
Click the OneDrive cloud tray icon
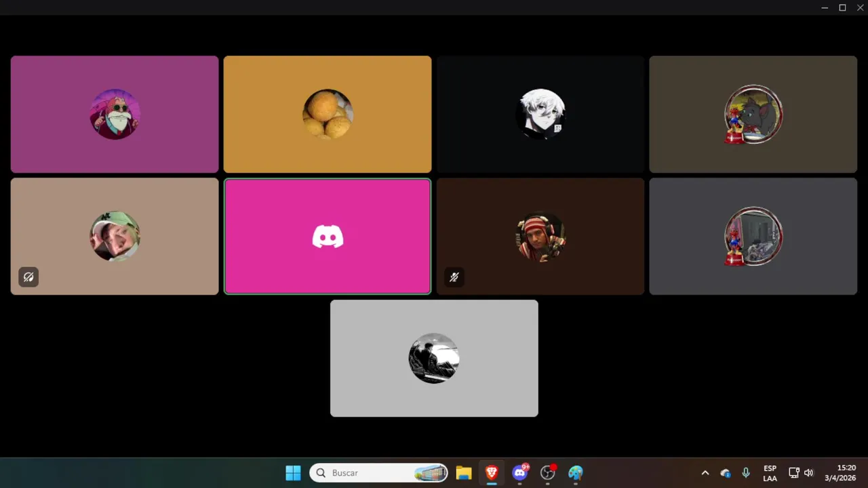pyautogui.click(x=726, y=472)
